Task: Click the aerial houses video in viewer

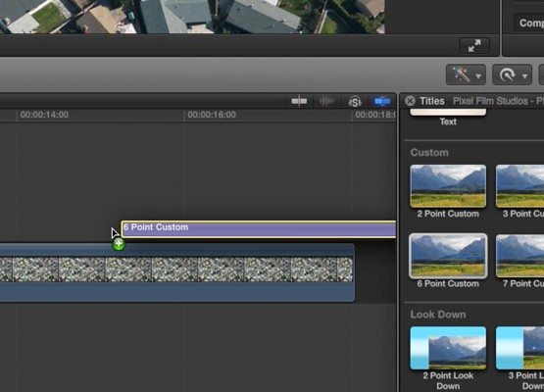Action: point(192,17)
